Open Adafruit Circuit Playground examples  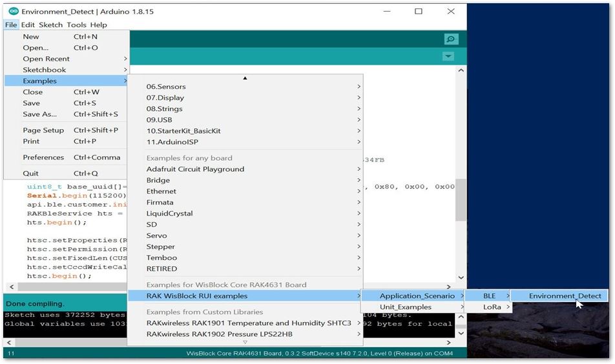245,169
